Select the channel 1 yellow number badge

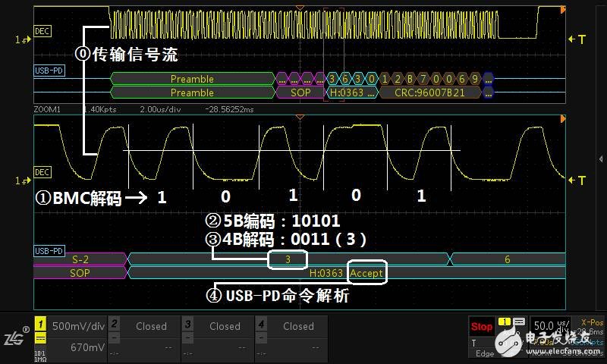[x=40, y=324]
